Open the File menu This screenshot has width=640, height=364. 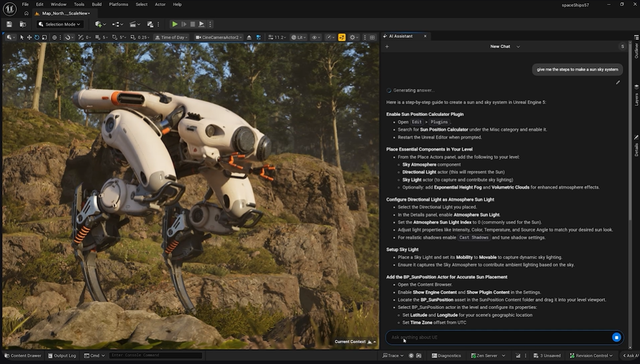click(25, 5)
